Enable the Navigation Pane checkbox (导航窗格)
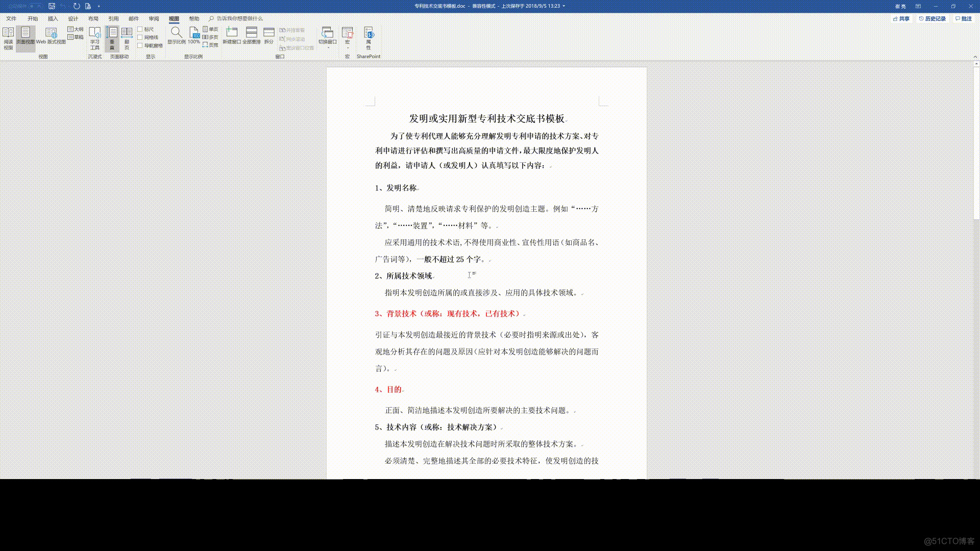980x551 pixels. coord(140,45)
